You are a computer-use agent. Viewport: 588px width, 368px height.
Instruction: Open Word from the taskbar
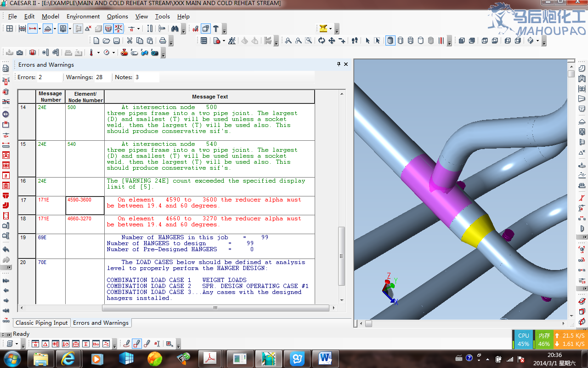tap(325, 358)
